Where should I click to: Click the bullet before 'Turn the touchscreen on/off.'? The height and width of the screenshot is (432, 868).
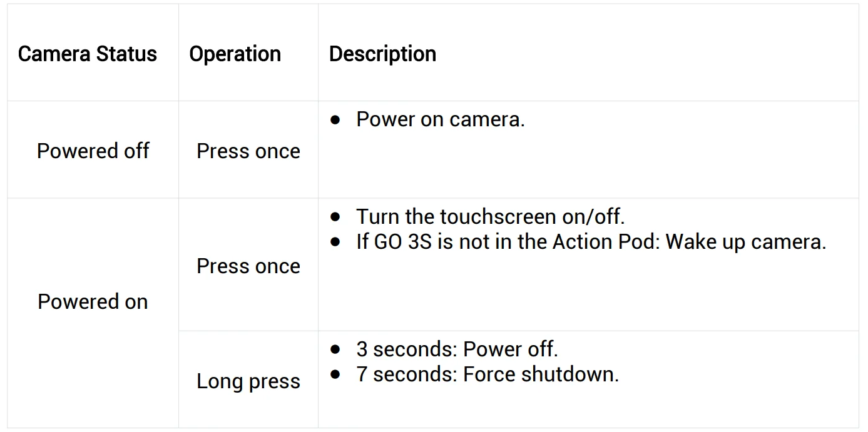click(336, 218)
